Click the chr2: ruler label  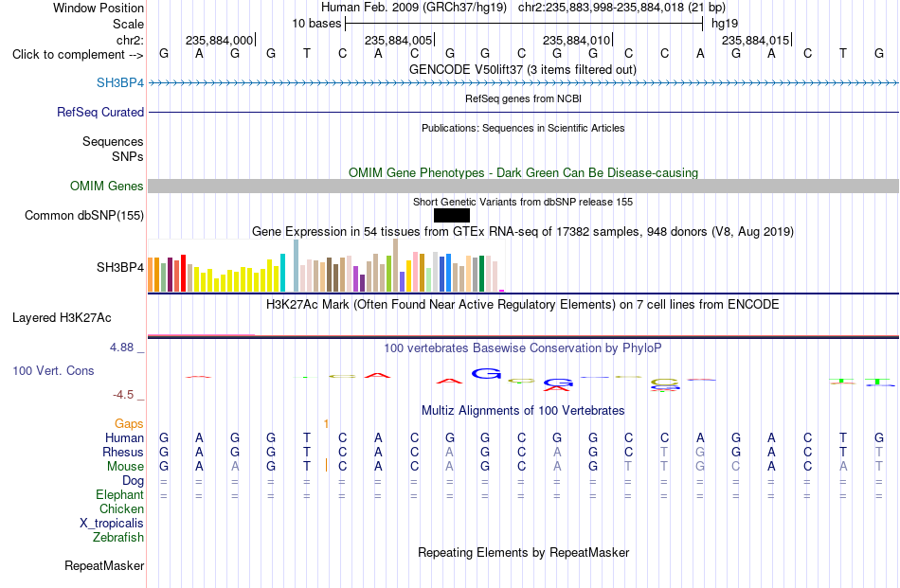tap(130, 40)
